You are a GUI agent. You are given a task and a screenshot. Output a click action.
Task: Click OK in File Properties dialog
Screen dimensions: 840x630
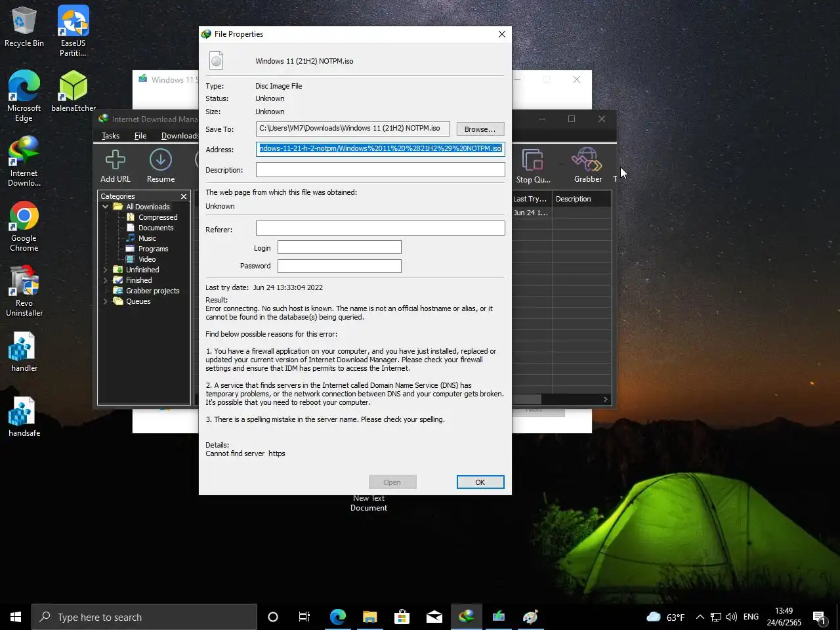[480, 482]
